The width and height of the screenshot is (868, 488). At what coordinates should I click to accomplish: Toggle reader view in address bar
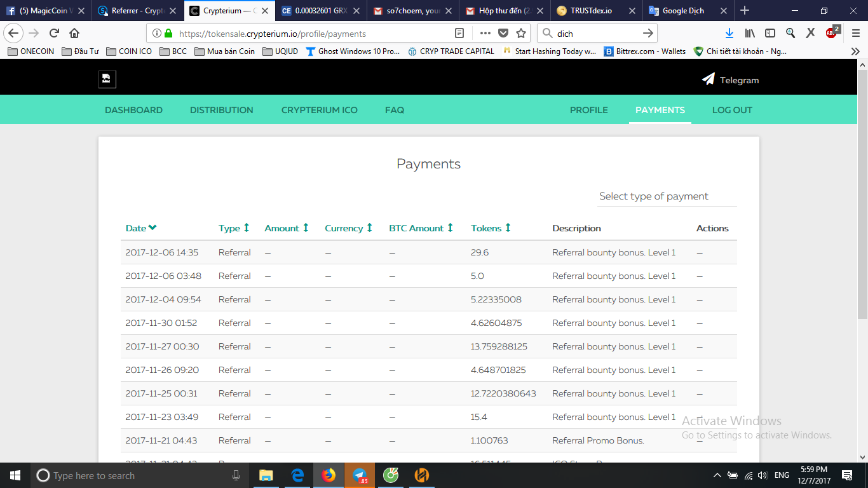pyautogui.click(x=459, y=34)
